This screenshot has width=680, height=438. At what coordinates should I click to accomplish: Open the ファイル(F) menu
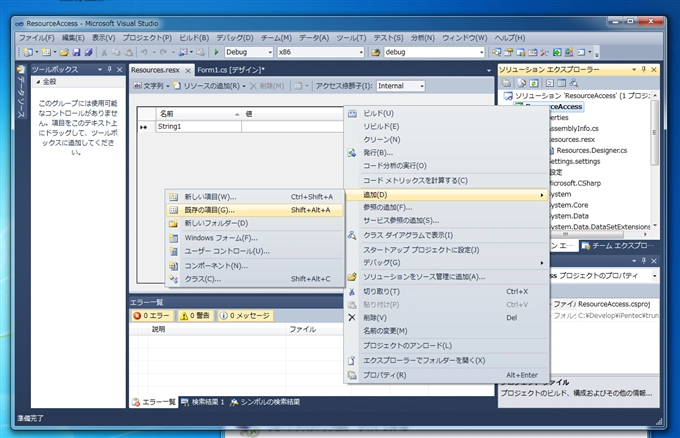(x=36, y=38)
